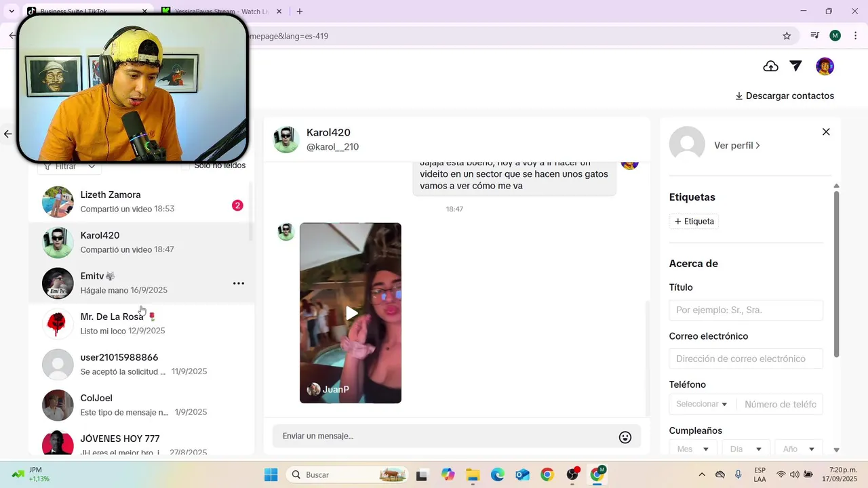
Task: Click the page back arrow left of chat list
Action: click(x=8, y=134)
